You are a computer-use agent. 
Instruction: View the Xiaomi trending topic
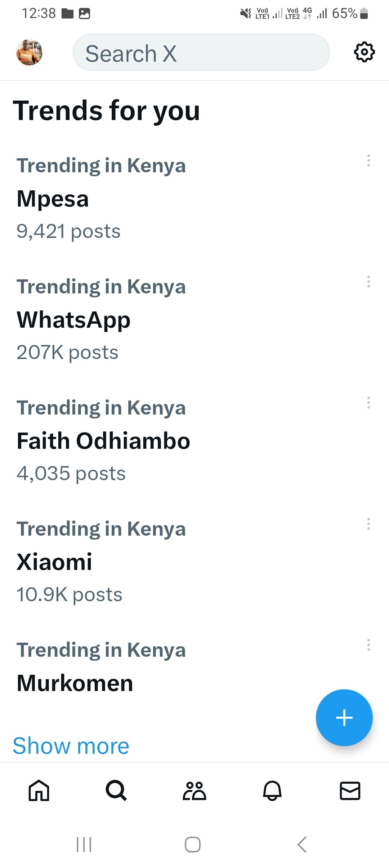tap(54, 562)
